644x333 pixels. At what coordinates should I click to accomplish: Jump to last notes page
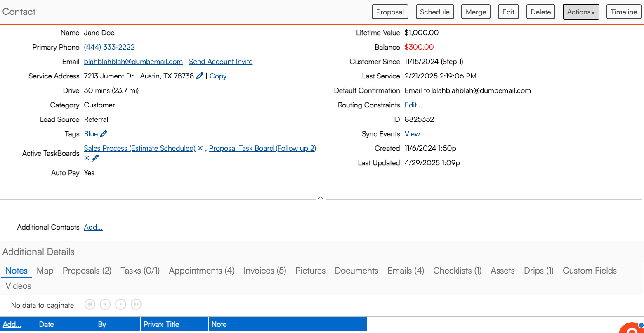[x=136, y=304]
